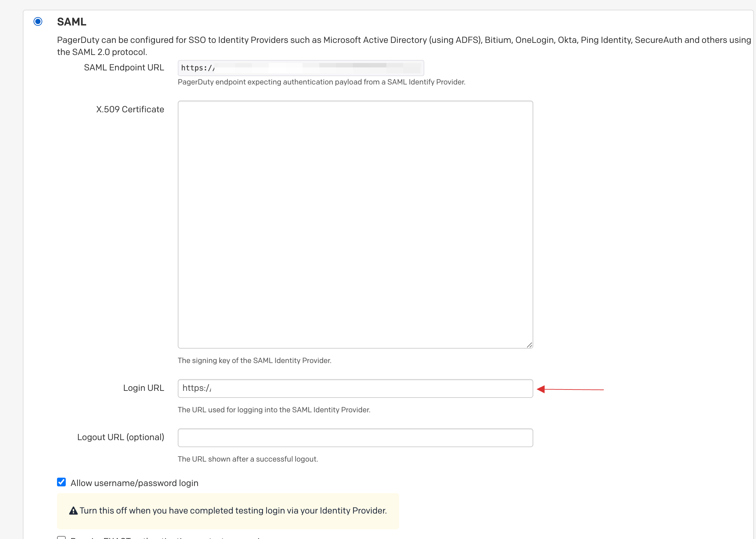This screenshot has height=539, width=756.
Task: Click the 'SAML Endpoint URL' label
Action: click(x=124, y=67)
